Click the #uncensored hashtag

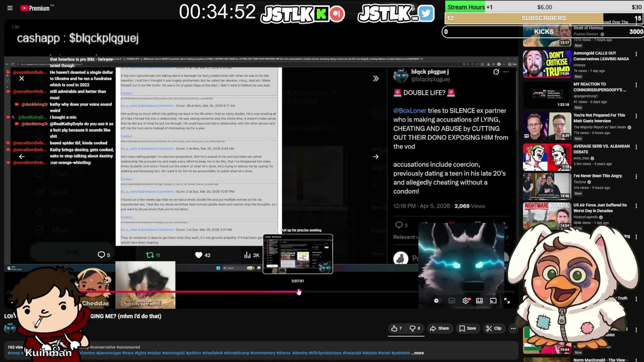click(128, 347)
